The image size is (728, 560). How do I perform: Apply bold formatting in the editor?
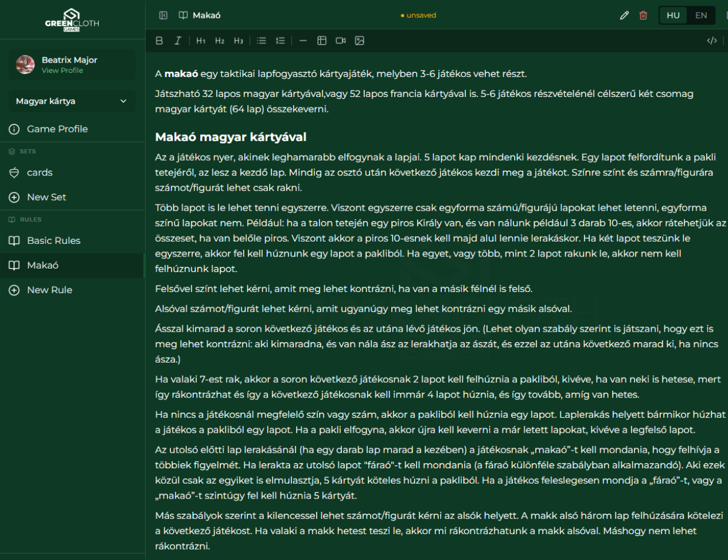159,40
